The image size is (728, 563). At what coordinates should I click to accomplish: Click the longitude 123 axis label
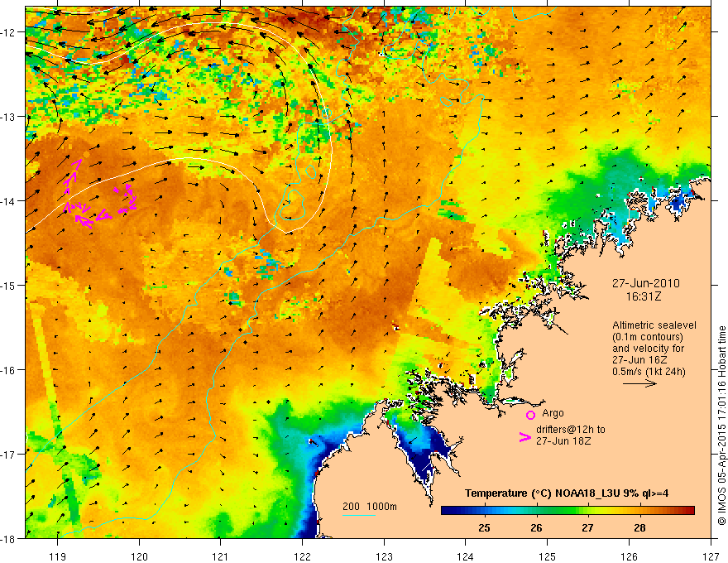[x=384, y=556]
